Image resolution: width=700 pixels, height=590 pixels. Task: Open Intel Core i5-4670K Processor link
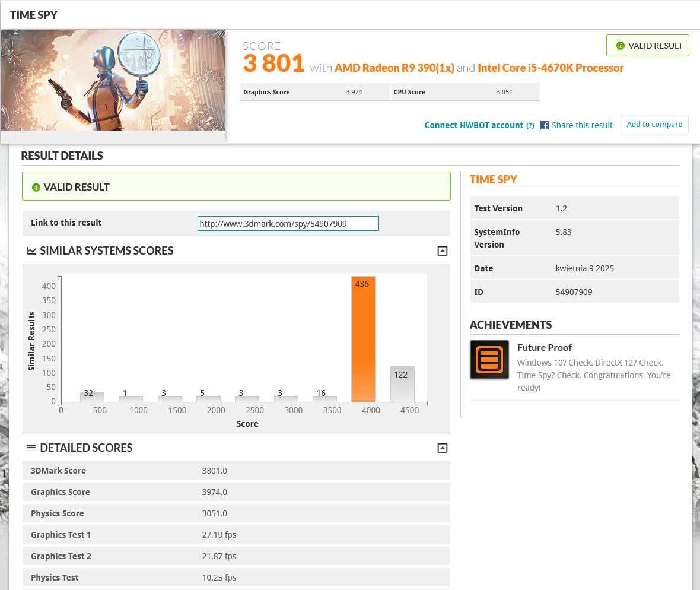551,68
